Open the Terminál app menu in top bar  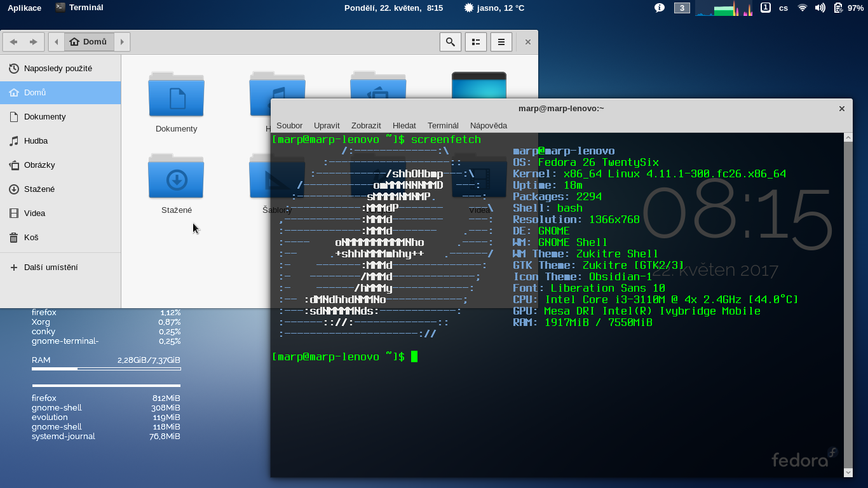[79, 8]
